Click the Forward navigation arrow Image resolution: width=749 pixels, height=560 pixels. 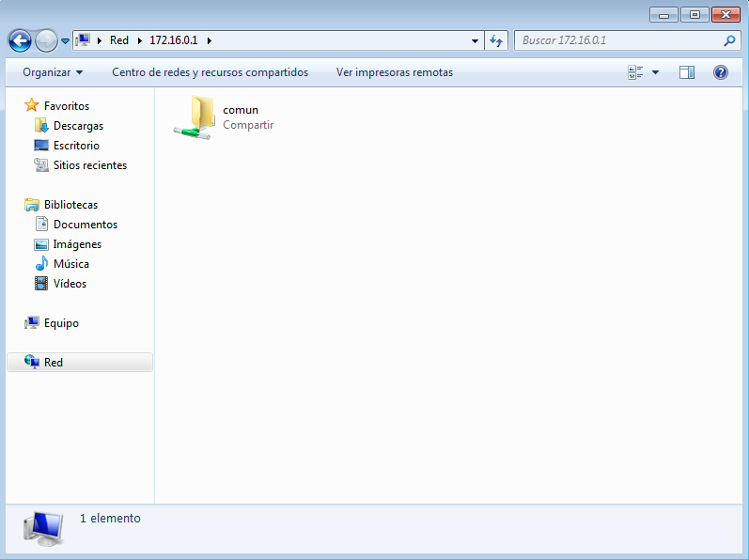pyautogui.click(x=46, y=40)
